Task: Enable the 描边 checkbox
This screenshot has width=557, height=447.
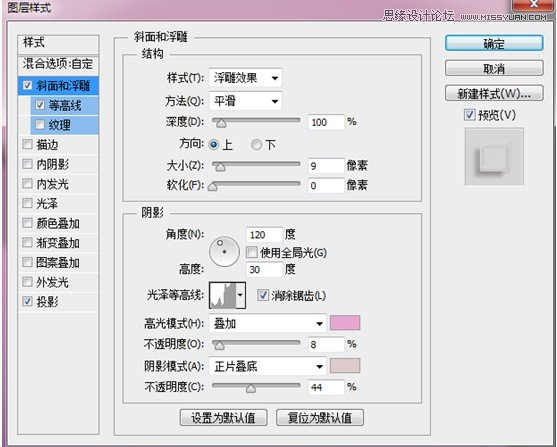Action: [x=27, y=144]
